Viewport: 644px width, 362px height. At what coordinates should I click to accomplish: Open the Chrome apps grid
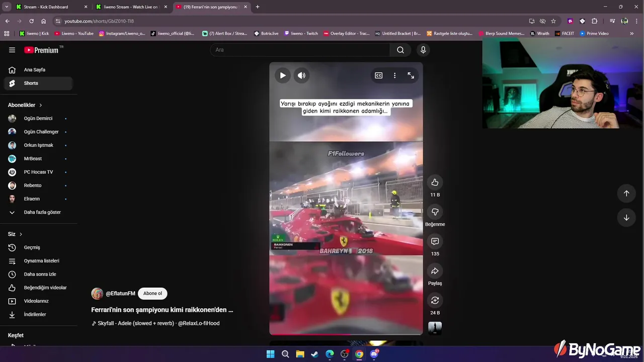click(x=7, y=34)
